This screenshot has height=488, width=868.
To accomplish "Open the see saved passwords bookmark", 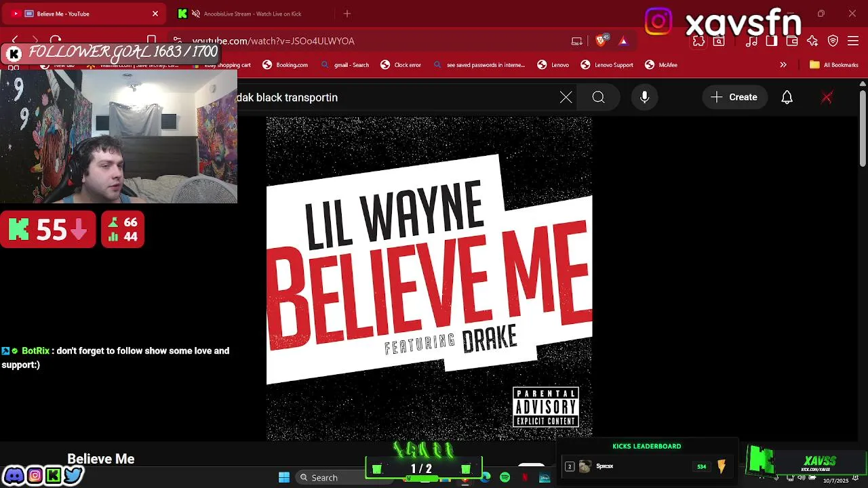I will [x=479, y=65].
